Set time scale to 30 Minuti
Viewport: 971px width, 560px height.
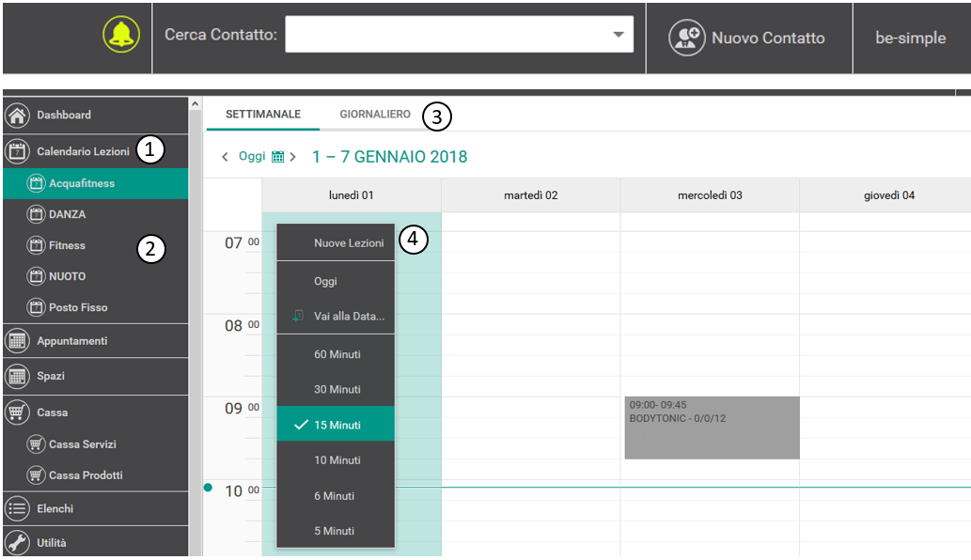(x=336, y=389)
